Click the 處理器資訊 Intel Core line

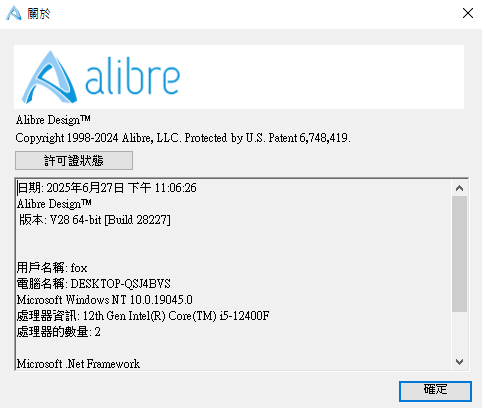tap(143, 316)
